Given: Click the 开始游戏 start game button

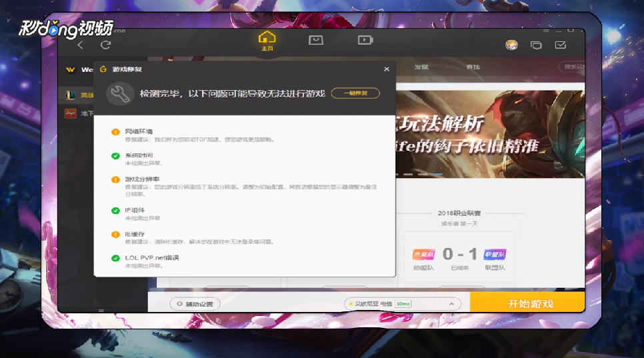Looking at the screenshot, I should 527,303.
